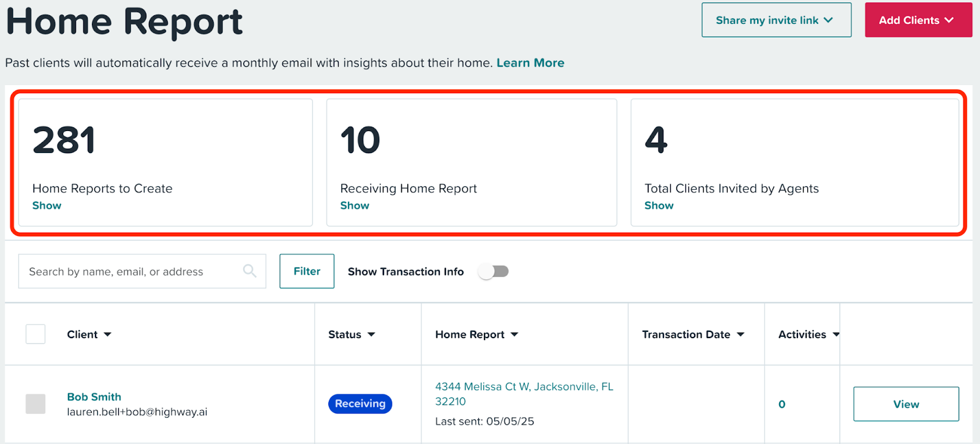The height and width of the screenshot is (444, 980).
Task: Sort by Activities column arrow
Action: [x=836, y=334]
